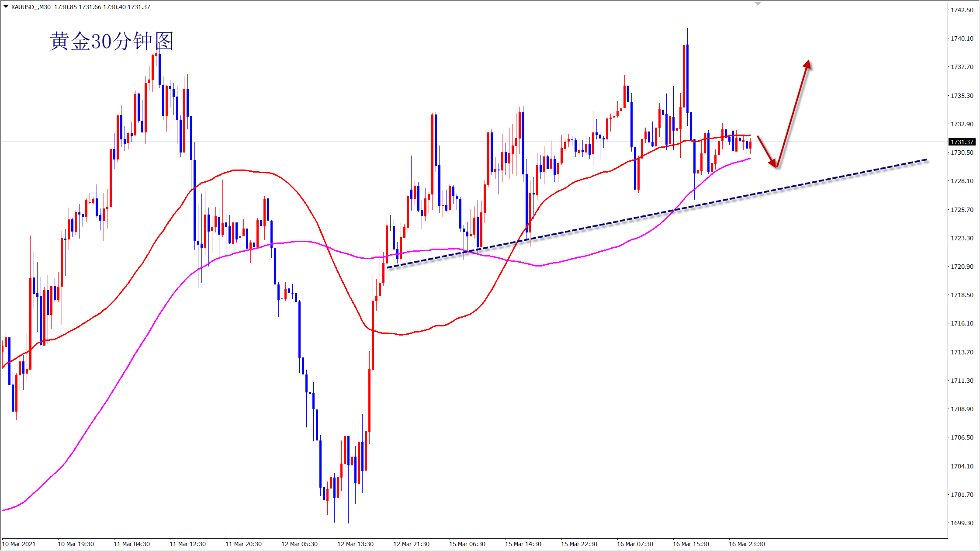Click the black 1731.37 current price label
The width and height of the screenshot is (980, 551).
962,142
